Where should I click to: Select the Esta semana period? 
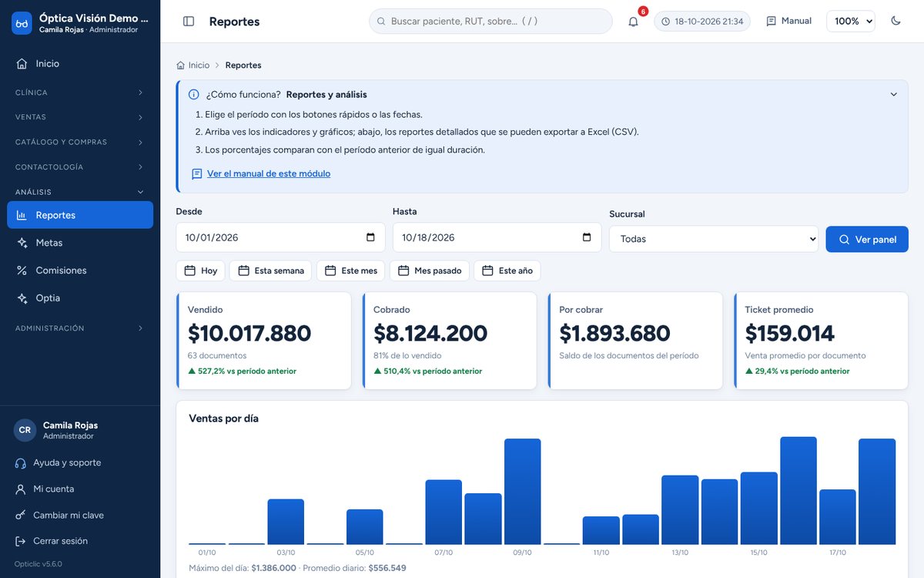click(x=271, y=271)
